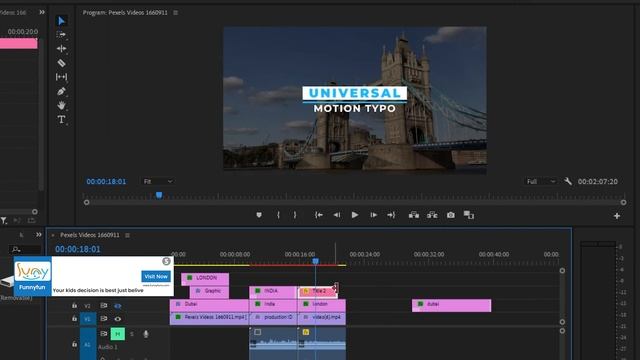Select the LONDON title clip
640x360 pixels.
click(x=205, y=279)
